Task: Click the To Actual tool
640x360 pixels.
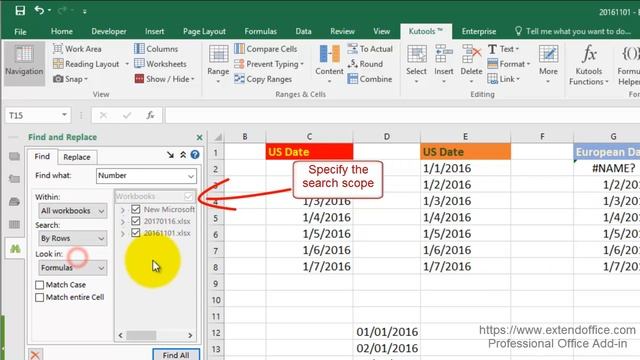Action: (370, 49)
